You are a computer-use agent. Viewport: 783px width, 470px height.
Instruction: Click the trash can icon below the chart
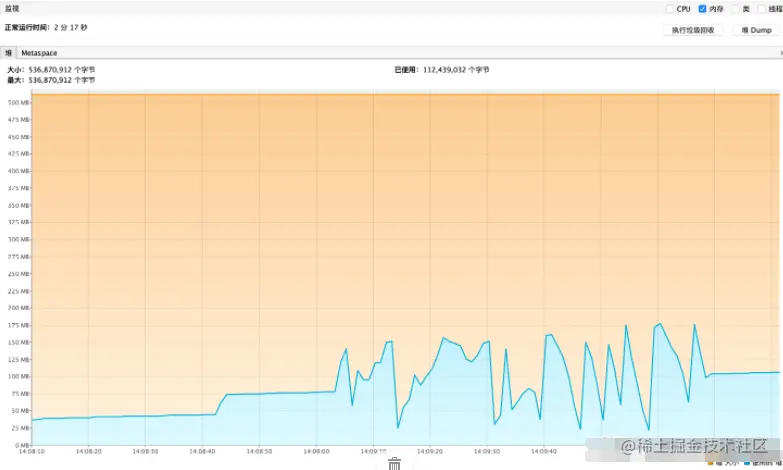tap(394, 463)
